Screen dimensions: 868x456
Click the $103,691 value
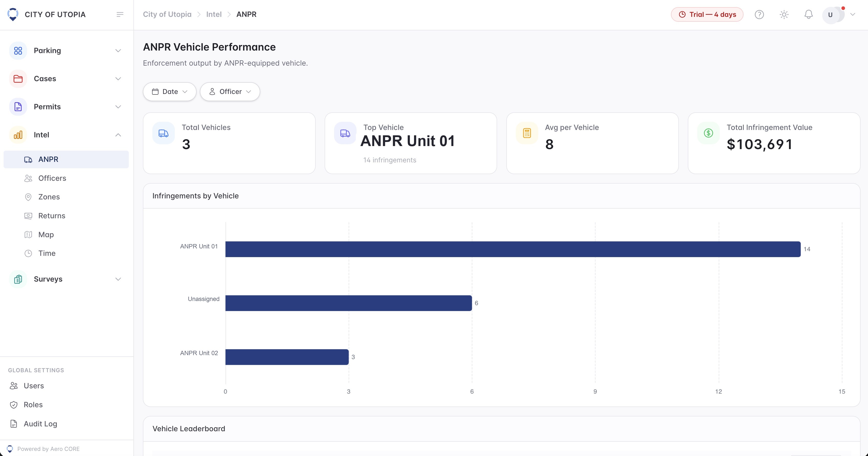pos(760,144)
